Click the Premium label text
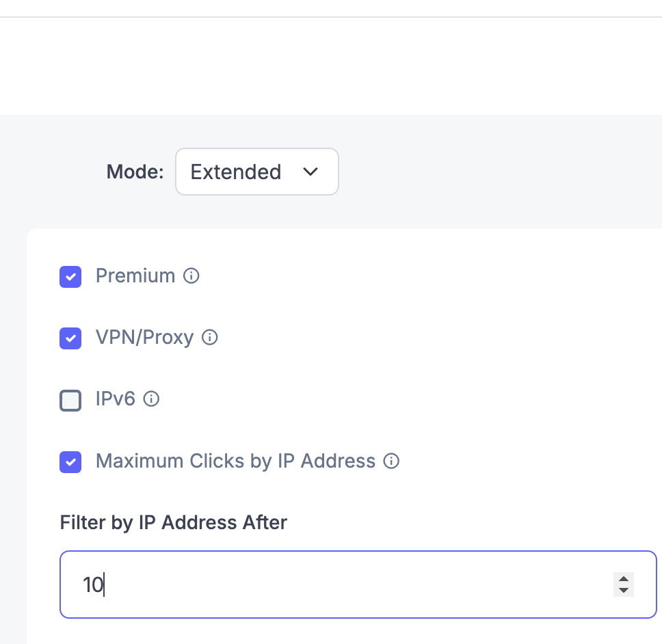Screen dimensions: 662x644 point(135,276)
